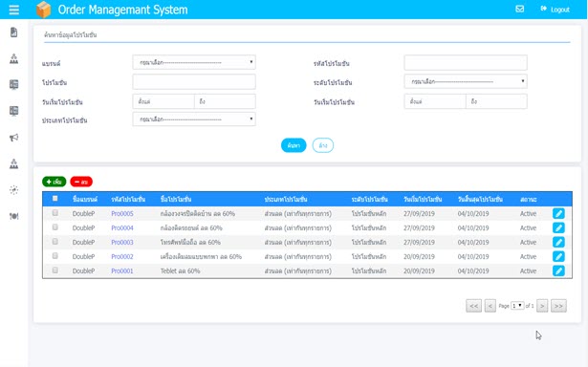Go to previous page with < button
The image size is (588, 367).
490,306
